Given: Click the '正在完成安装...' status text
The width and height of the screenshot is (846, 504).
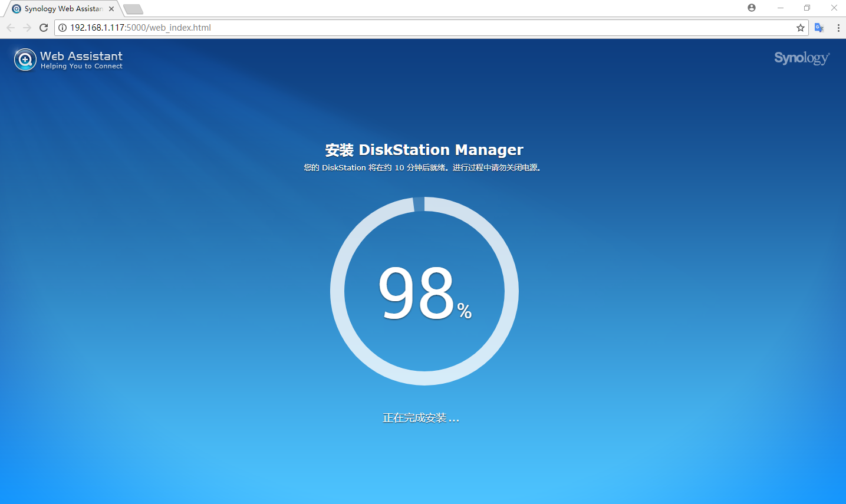Looking at the screenshot, I should point(421,418).
